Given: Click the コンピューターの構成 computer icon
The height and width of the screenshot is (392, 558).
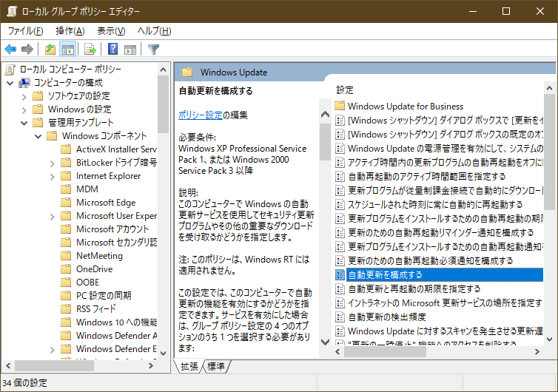Looking at the screenshot, I should [x=24, y=83].
